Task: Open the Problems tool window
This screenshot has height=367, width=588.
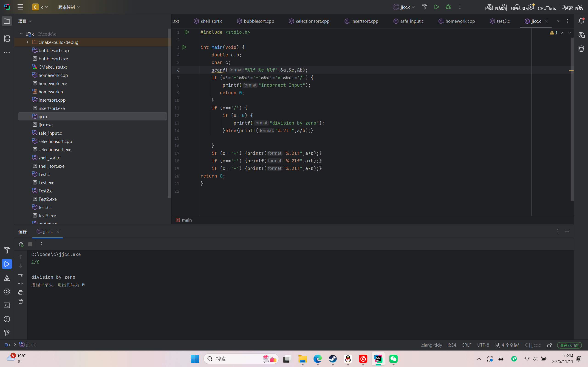Action: 7,319
